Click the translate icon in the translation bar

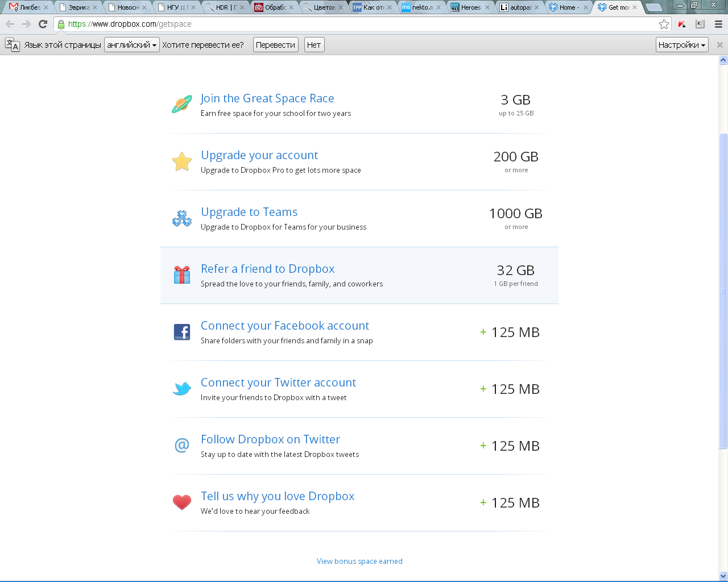click(x=12, y=45)
